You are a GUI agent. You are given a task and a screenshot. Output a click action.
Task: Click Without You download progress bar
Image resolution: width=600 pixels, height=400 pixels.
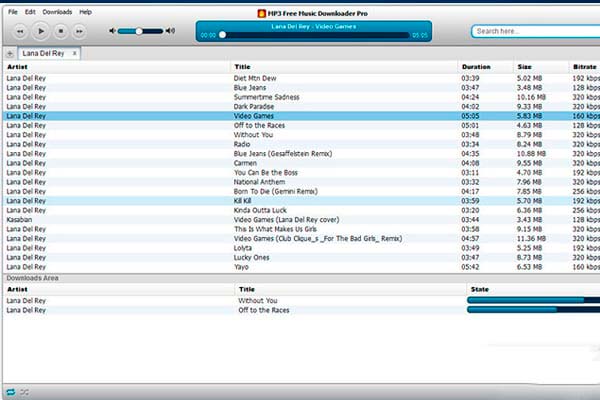click(x=533, y=300)
